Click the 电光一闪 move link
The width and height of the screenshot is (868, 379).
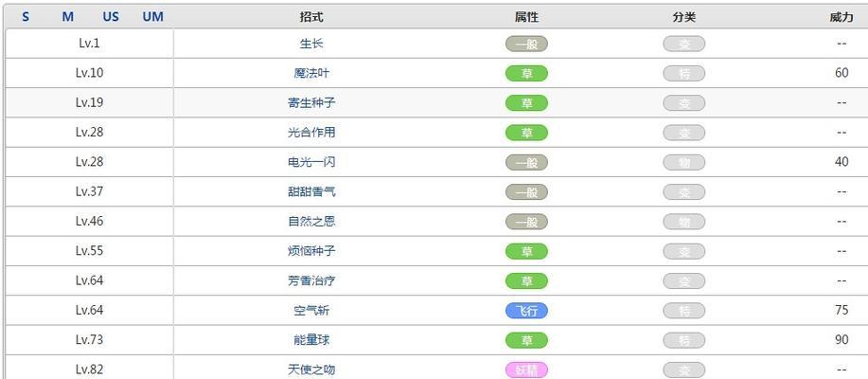311,162
